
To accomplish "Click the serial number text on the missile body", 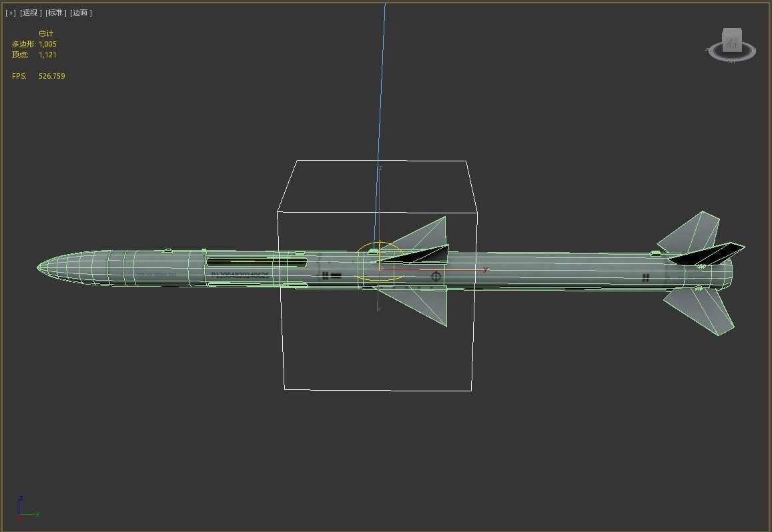I will [240, 275].
